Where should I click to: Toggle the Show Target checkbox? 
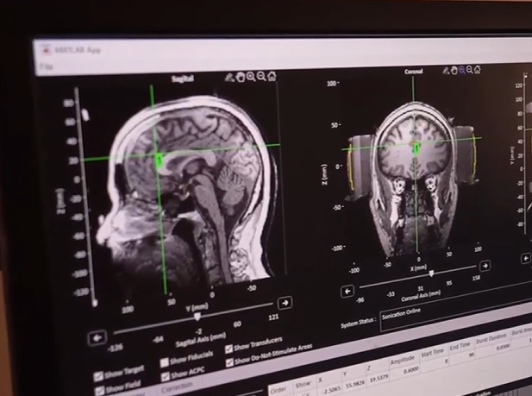[x=98, y=376]
